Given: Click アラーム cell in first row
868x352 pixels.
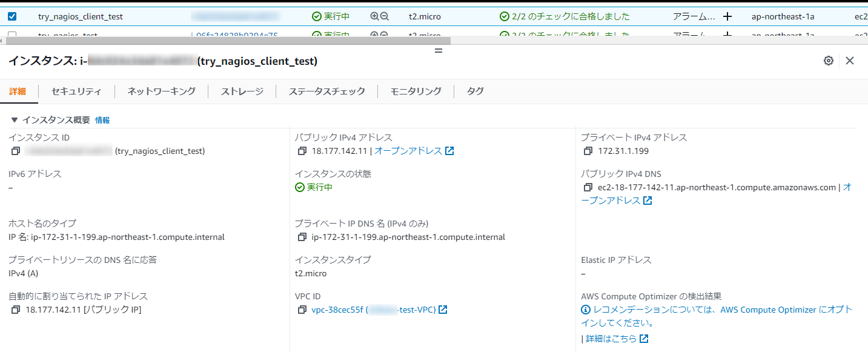Looking at the screenshot, I should (x=694, y=16).
